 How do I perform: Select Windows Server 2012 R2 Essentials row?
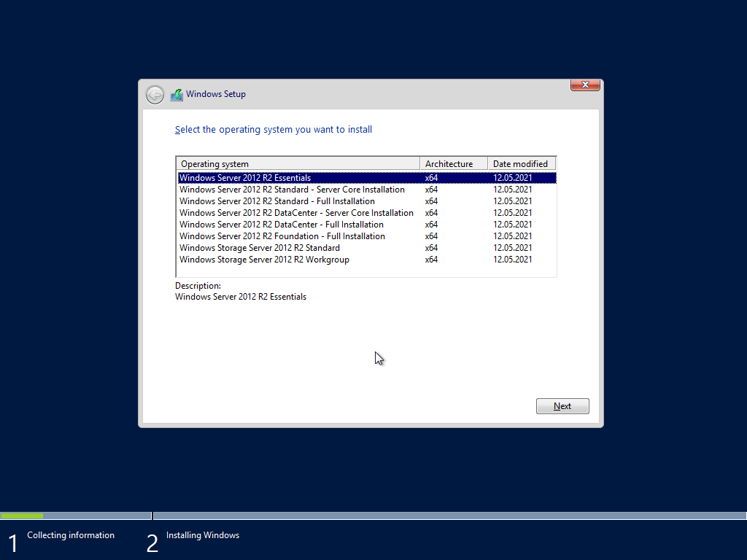coord(367,178)
